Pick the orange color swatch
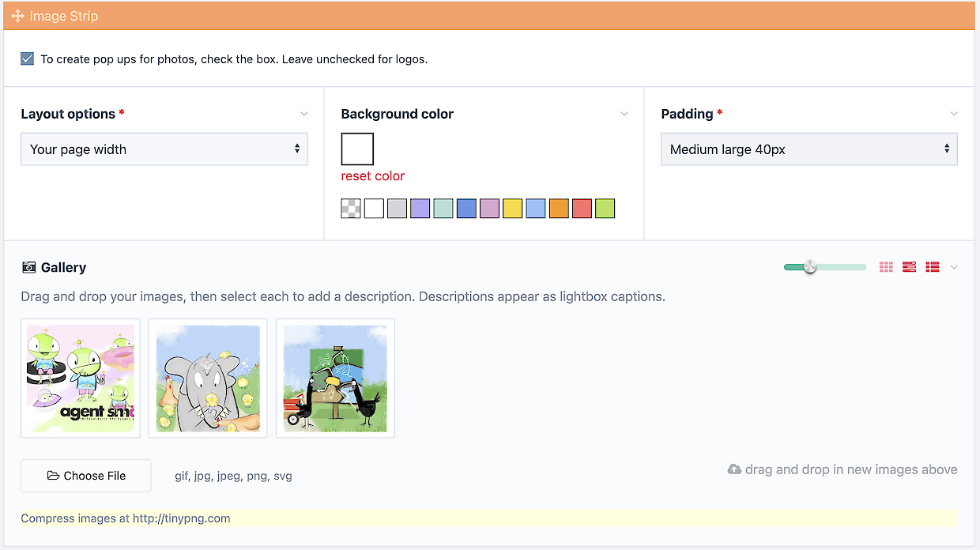 pyautogui.click(x=559, y=209)
